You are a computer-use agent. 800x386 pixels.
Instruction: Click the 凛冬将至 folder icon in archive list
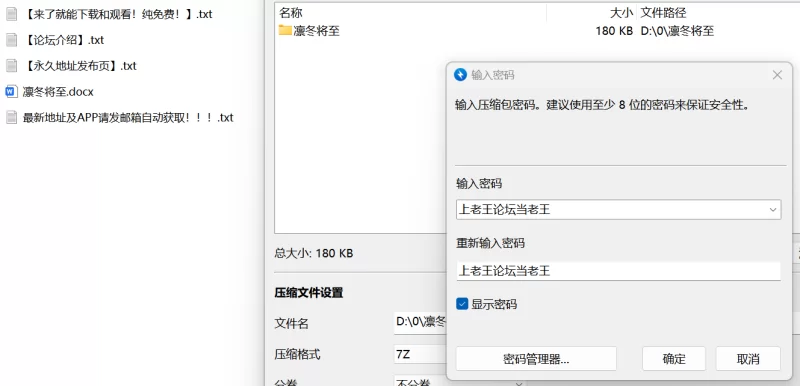pos(285,31)
